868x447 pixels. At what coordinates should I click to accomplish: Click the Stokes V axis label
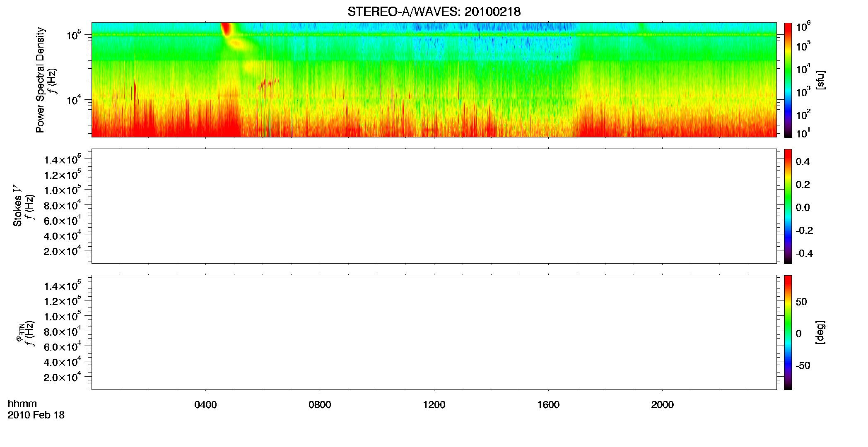[17, 206]
